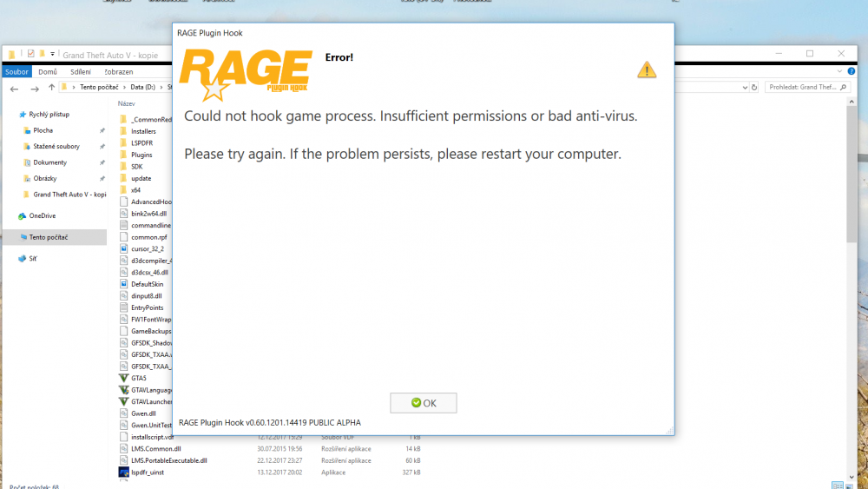Viewport: 868px width, 489px height.
Task: Select the DefaultSkin file
Action: click(147, 284)
